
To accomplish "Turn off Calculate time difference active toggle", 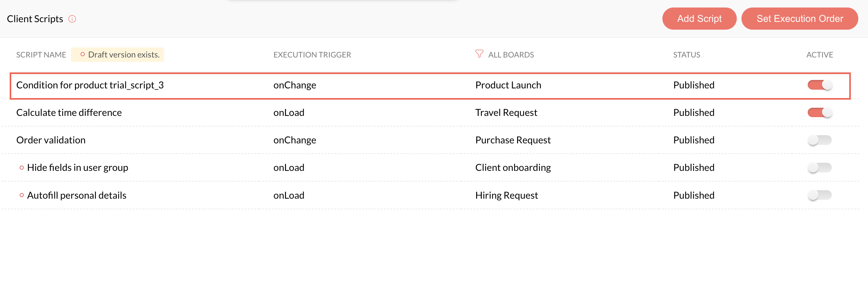I will click(x=820, y=112).
